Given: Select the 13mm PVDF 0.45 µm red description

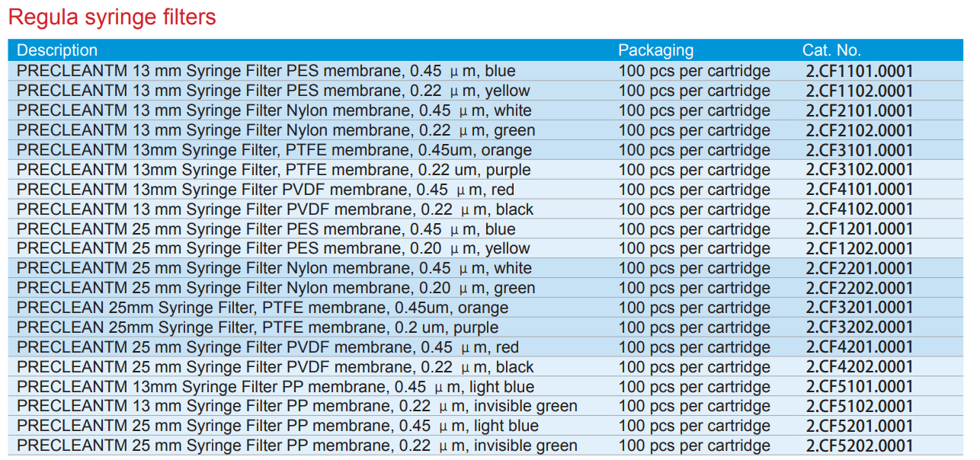Looking at the screenshot, I should (x=265, y=190).
